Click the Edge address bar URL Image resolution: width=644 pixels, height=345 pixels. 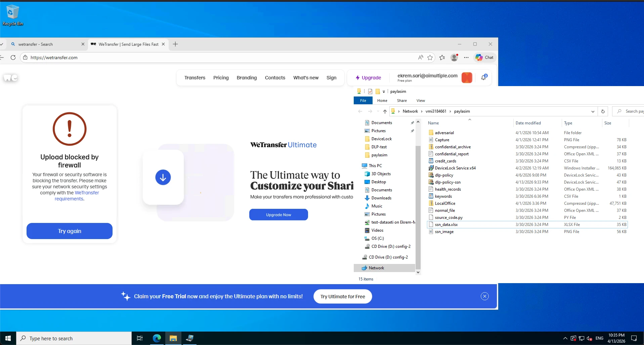pyautogui.click(x=54, y=57)
